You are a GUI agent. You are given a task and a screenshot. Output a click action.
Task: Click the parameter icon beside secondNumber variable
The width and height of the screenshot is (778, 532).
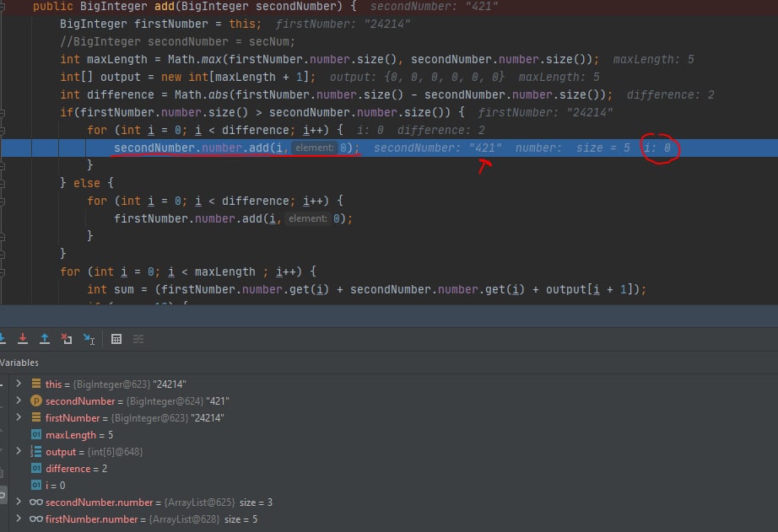click(36, 400)
